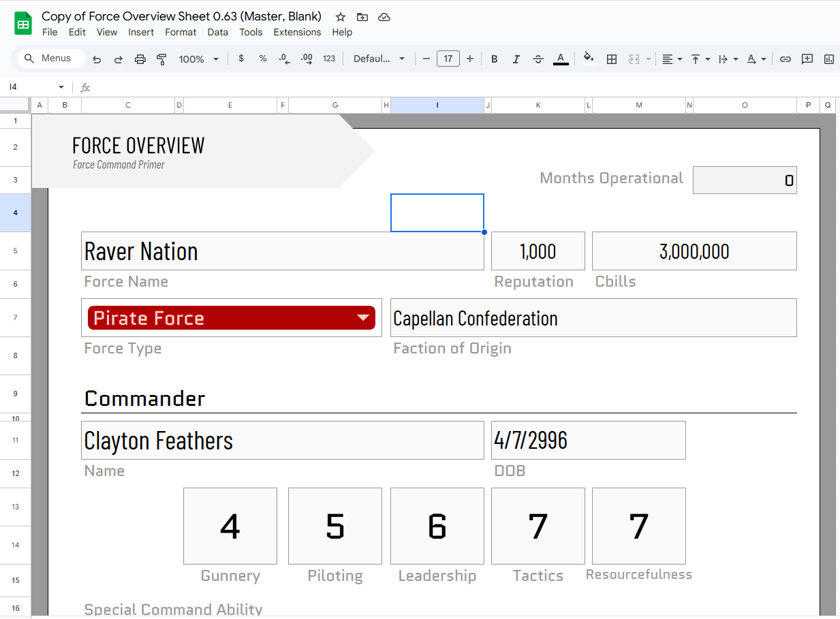Open the Extensions menu
This screenshot has width=840, height=619.
[x=297, y=32]
